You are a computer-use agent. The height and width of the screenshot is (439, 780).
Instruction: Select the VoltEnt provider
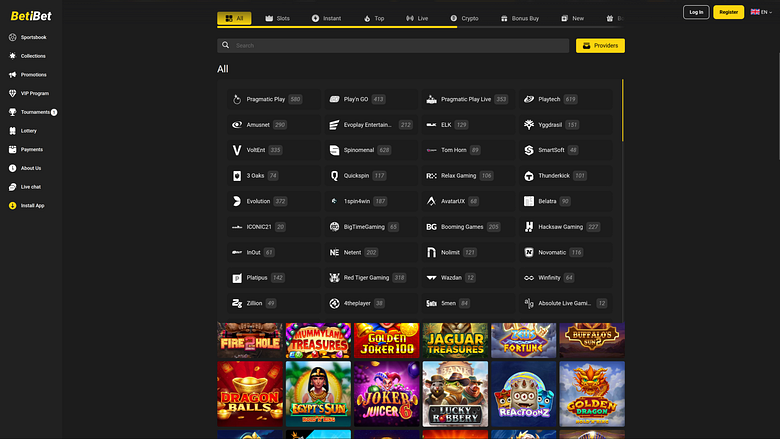pos(274,150)
